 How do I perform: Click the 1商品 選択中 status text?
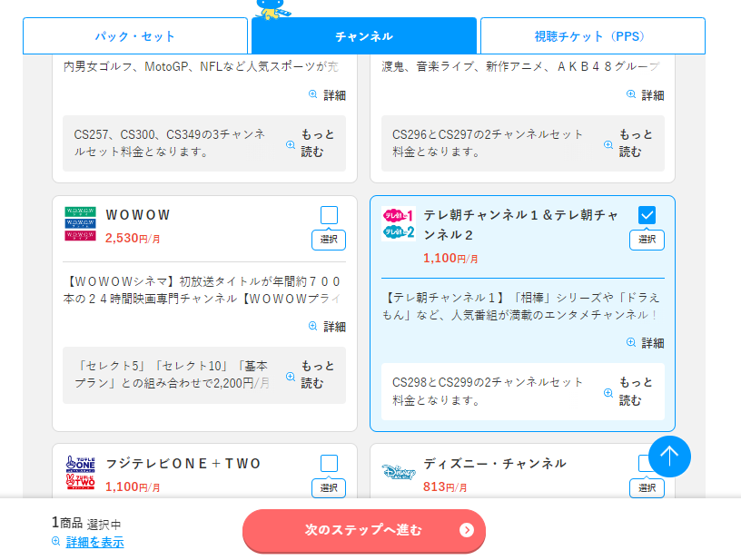[x=86, y=523]
